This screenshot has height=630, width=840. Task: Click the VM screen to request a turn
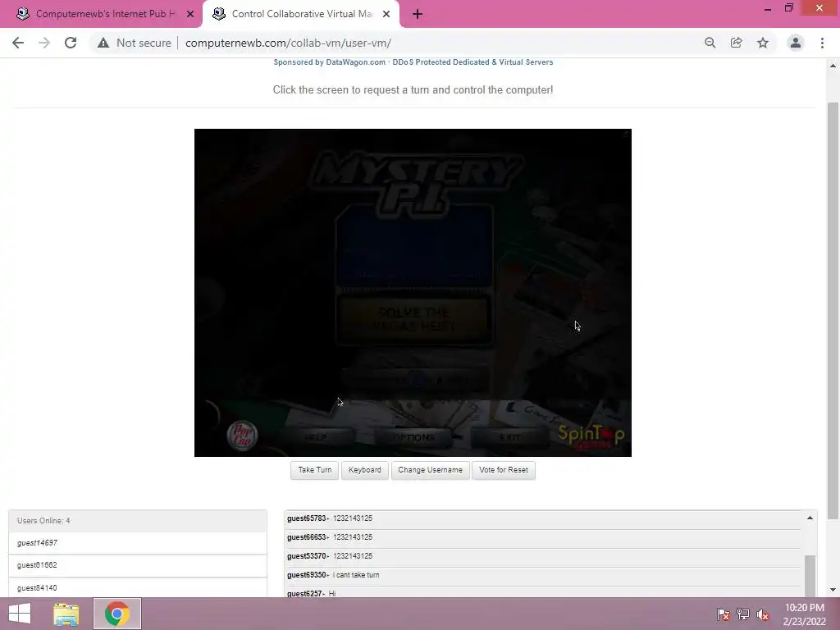click(413, 293)
